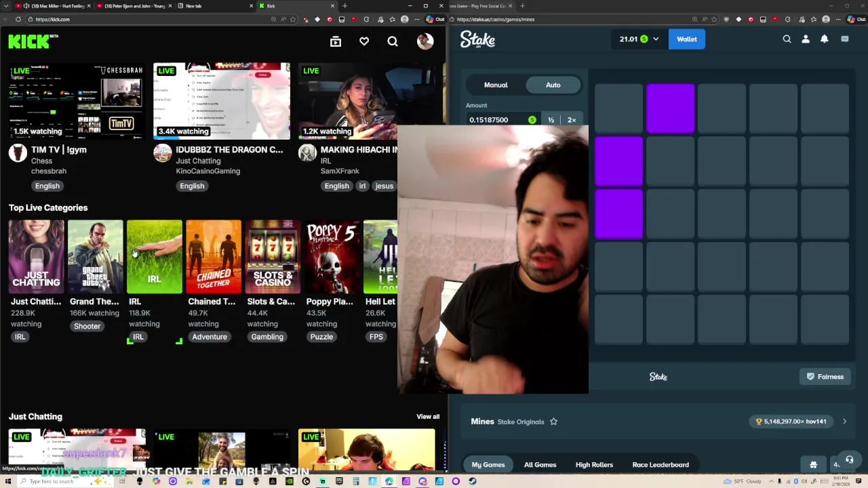The image size is (868, 488).
Task: Halve the bet amount with ½
Action: coord(551,120)
